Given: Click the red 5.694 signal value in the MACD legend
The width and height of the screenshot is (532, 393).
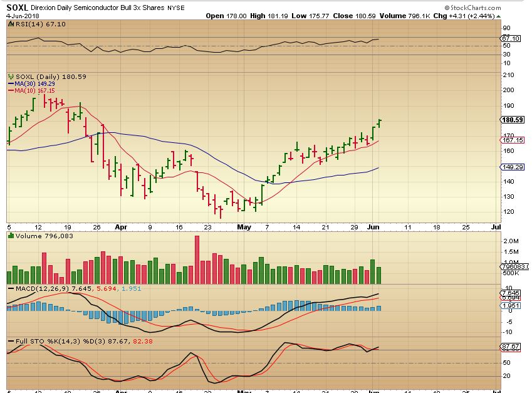Looking at the screenshot, I should point(107,288).
